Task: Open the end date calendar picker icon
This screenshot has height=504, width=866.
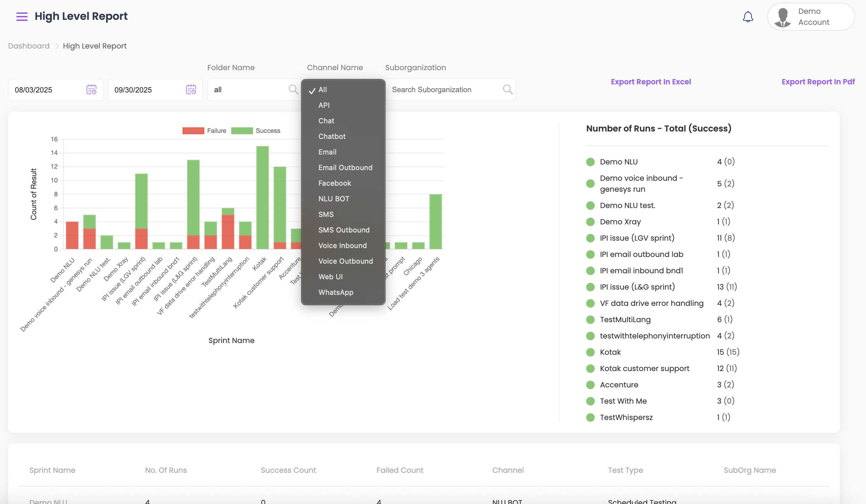Action: (x=191, y=90)
